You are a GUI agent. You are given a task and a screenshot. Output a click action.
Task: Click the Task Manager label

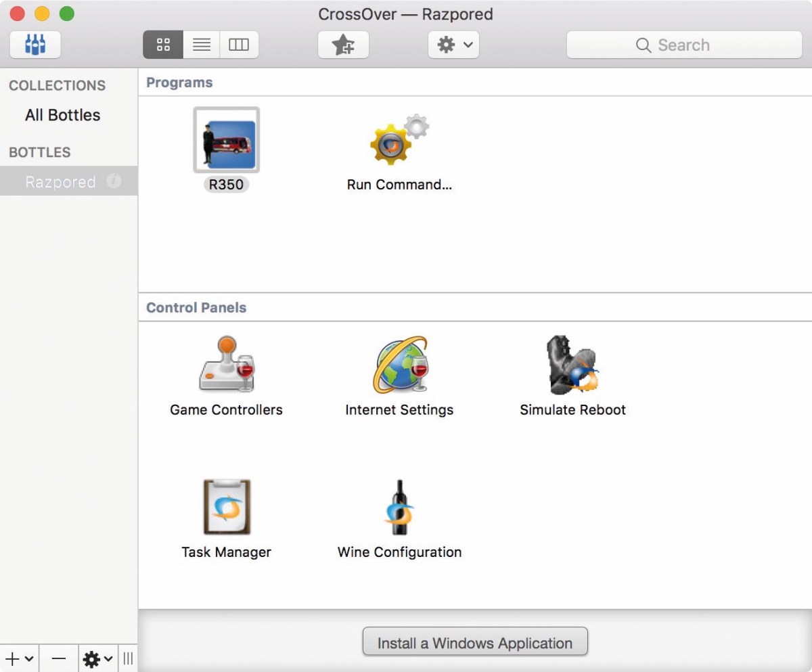pos(226,552)
